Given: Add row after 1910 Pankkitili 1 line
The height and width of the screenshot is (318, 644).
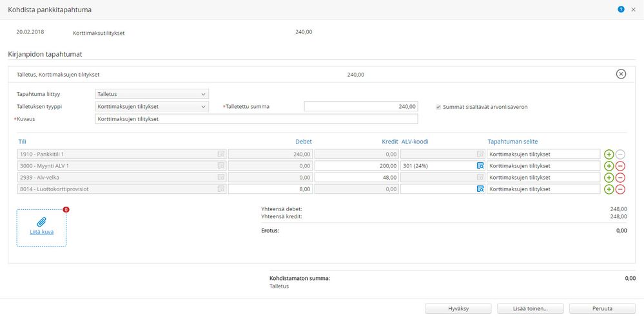Looking at the screenshot, I should coord(609,154).
